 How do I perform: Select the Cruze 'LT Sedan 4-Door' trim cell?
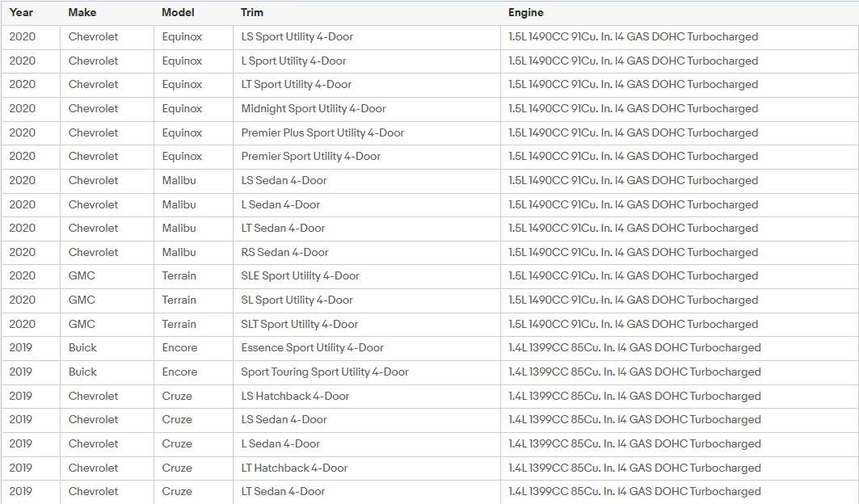tap(367, 491)
